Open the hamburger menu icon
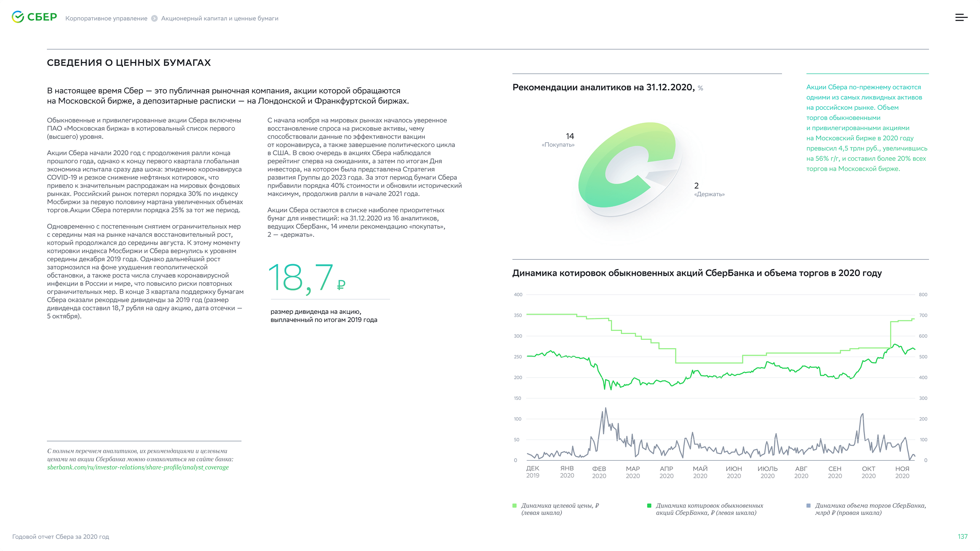 pos(961,18)
